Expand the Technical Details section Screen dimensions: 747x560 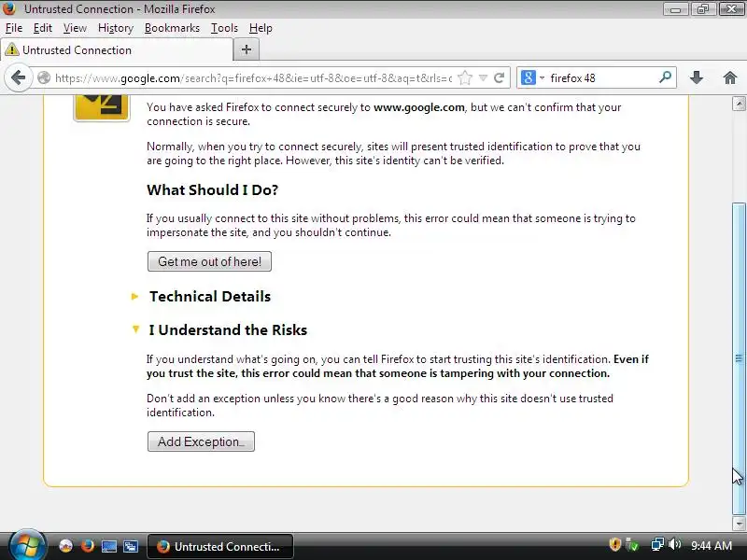click(x=134, y=296)
